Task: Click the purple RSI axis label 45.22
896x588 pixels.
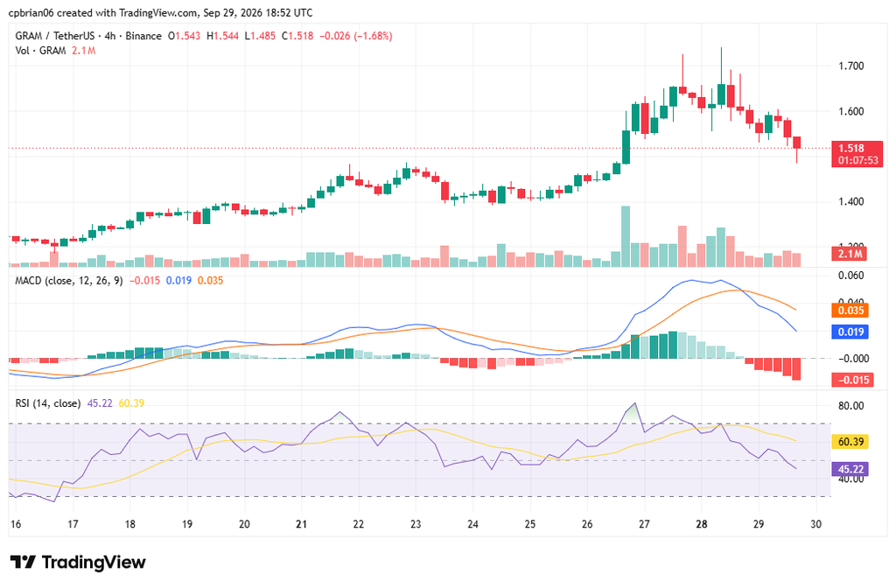Action: 850,469
